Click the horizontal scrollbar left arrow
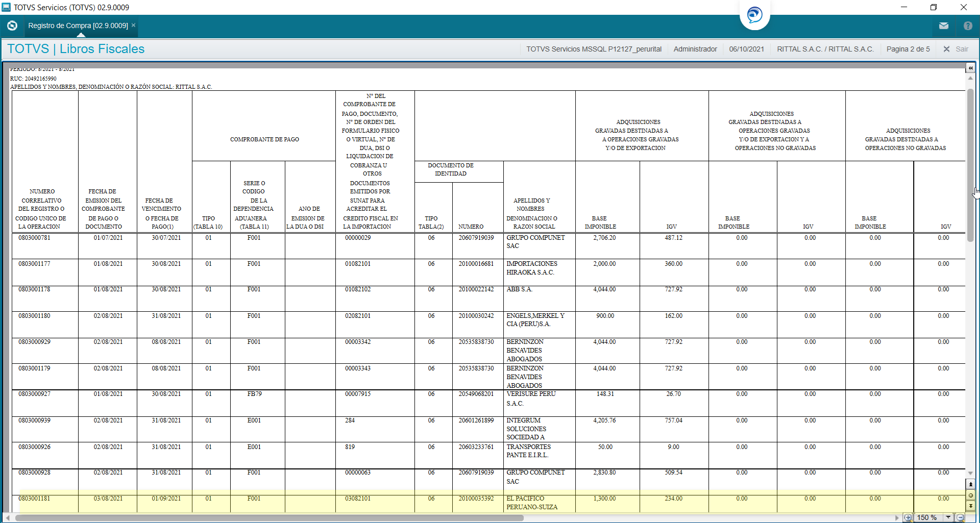Viewport: 980px width, 523px height. coord(8,517)
